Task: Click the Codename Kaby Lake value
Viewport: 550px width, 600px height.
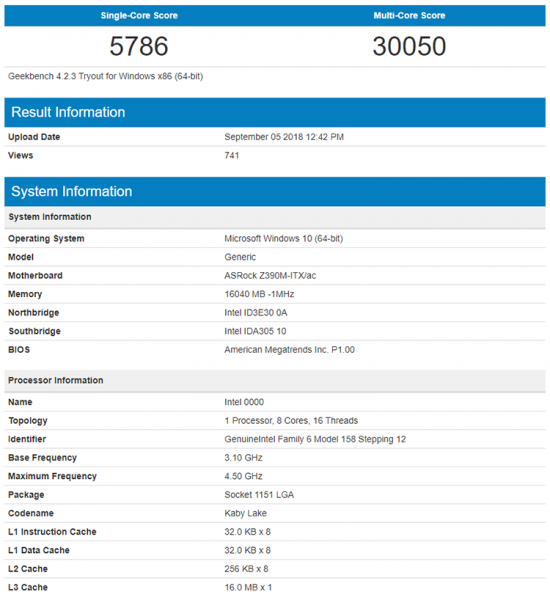Action: [245, 513]
